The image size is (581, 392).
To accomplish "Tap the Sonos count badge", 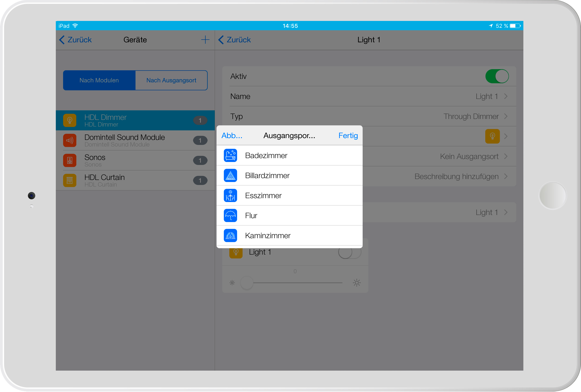I will [x=200, y=160].
